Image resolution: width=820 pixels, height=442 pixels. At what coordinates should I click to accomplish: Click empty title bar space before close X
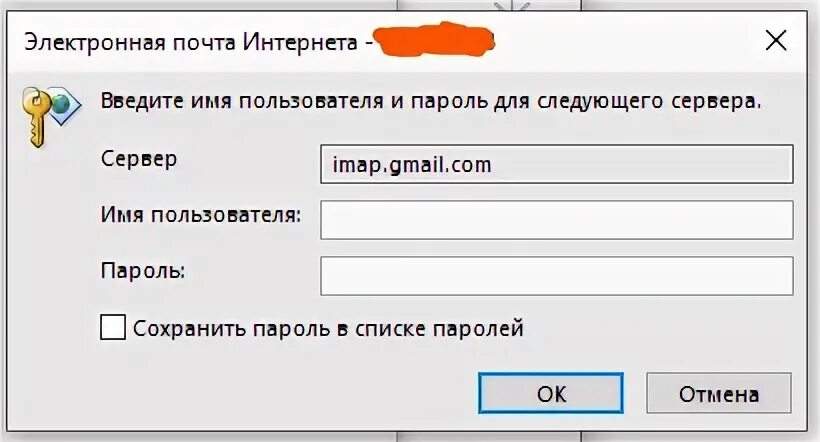[628, 41]
